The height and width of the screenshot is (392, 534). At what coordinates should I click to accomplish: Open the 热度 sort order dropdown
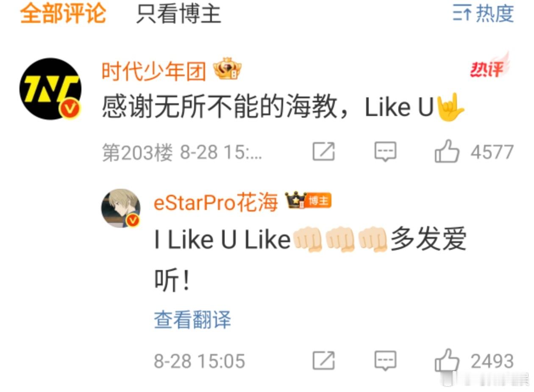(x=483, y=14)
